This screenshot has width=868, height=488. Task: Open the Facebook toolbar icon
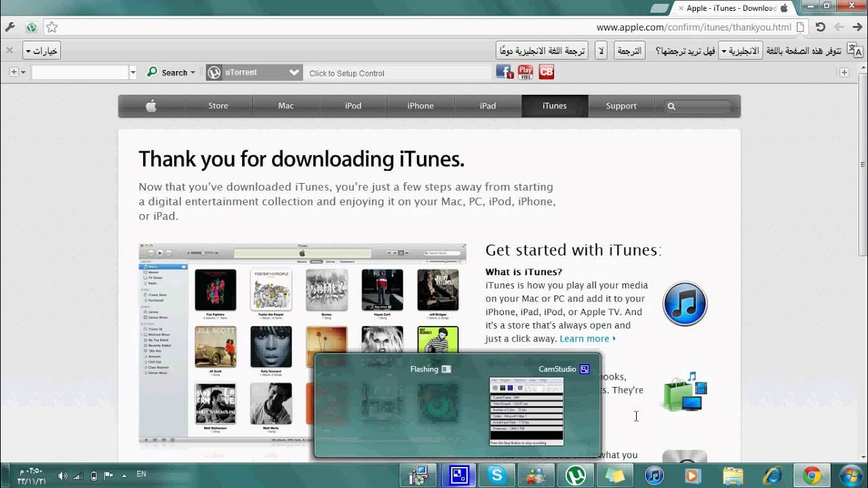505,72
